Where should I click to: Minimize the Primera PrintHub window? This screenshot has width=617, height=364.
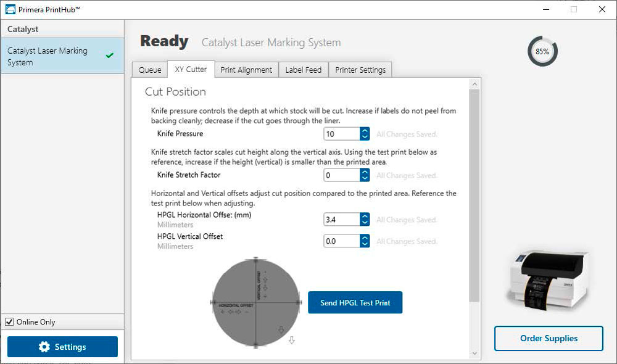click(x=546, y=9)
